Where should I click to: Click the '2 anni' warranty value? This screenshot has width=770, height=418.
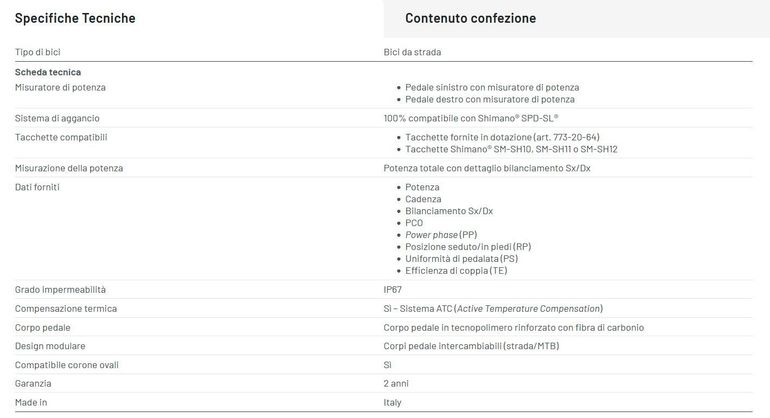point(396,384)
